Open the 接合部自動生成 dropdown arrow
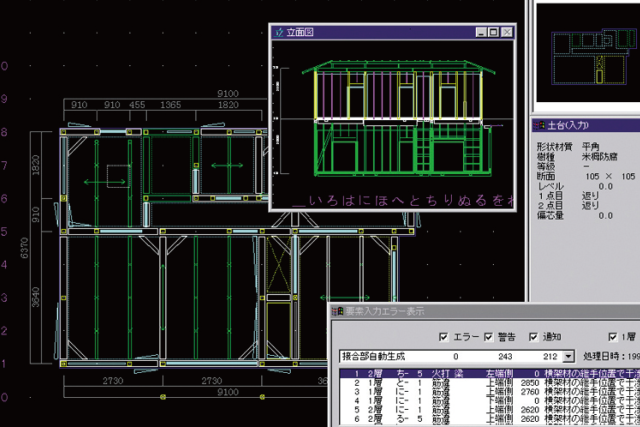640x427 pixels. tap(569, 355)
